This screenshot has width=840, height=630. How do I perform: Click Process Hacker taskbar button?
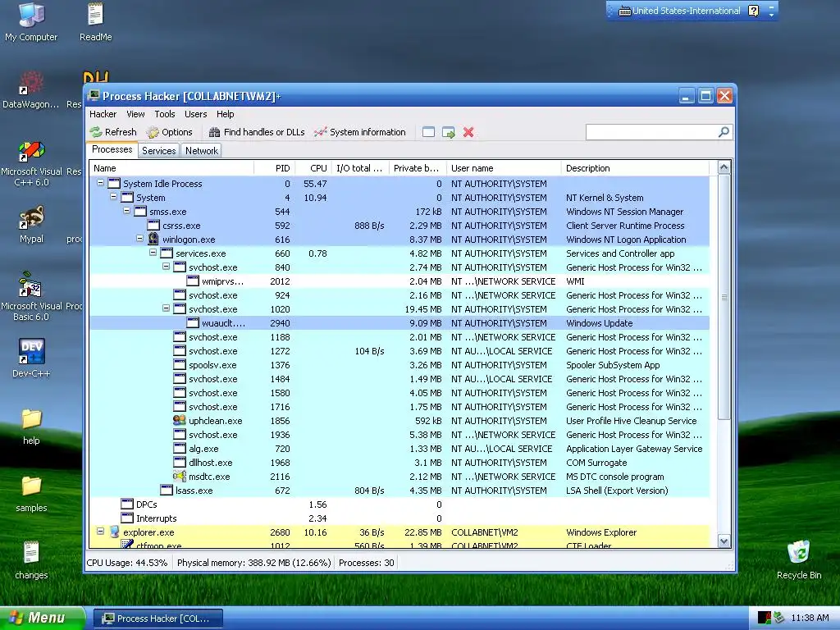click(158, 619)
